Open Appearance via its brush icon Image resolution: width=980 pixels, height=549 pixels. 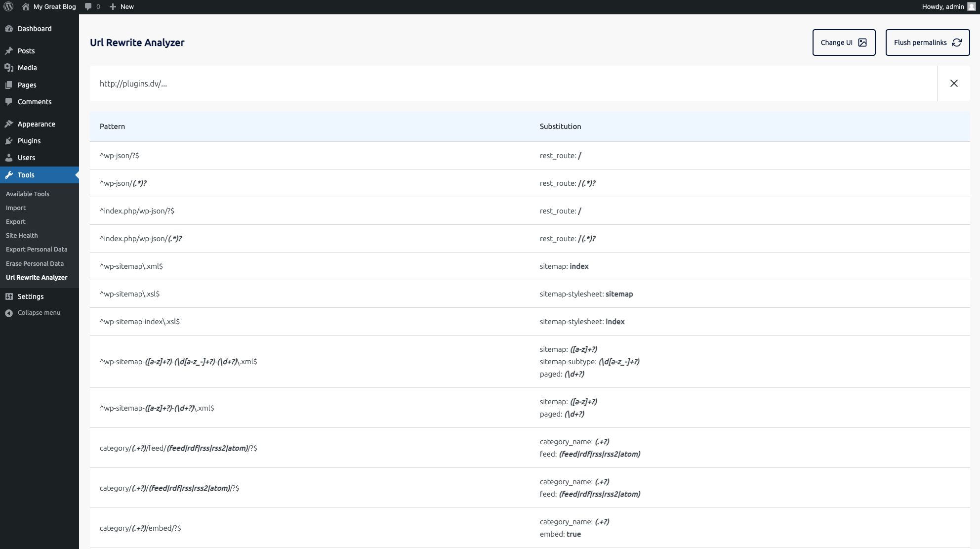(9, 124)
